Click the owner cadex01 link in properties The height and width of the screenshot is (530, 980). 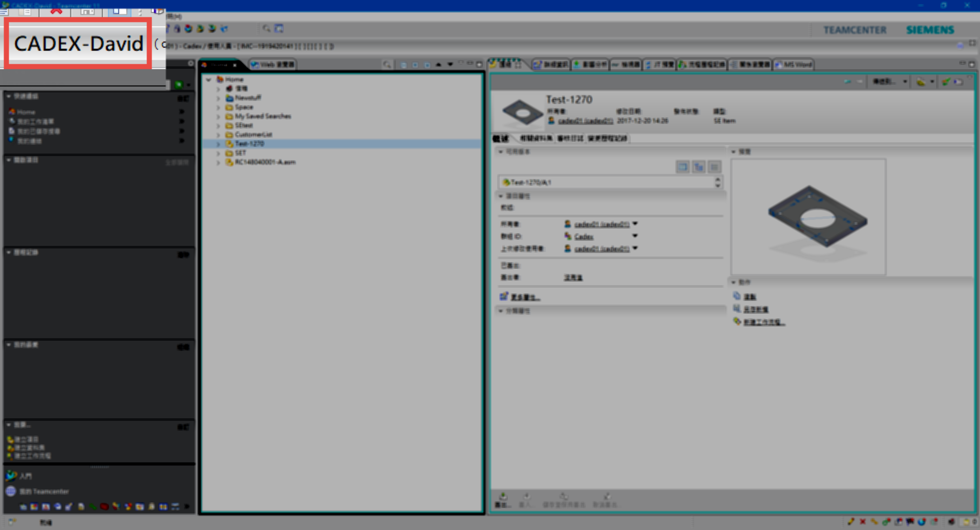pos(601,224)
